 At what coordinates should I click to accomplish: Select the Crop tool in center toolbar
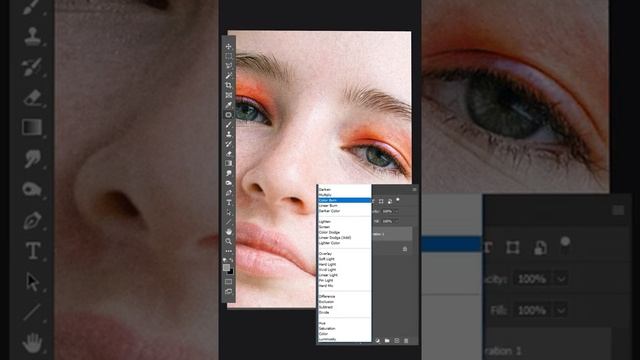pos(229,85)
